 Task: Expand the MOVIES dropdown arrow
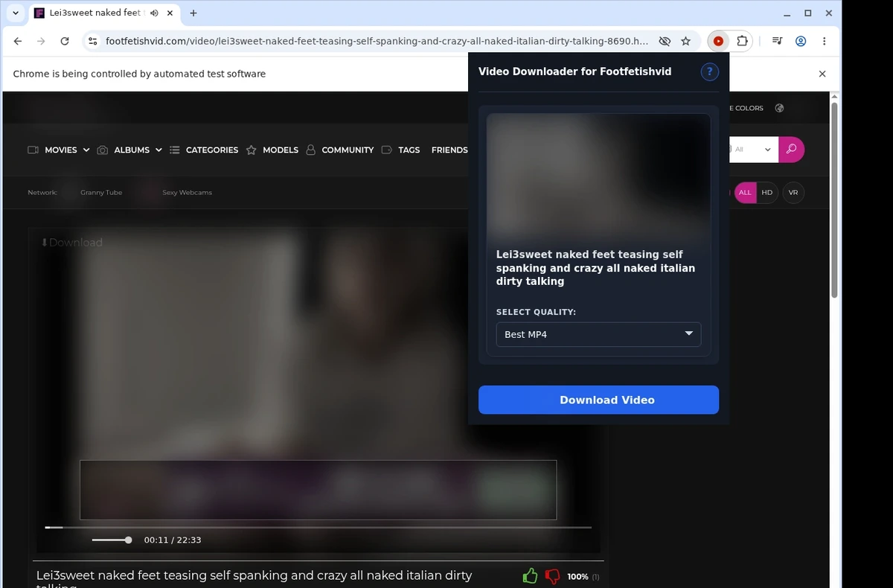86,150
